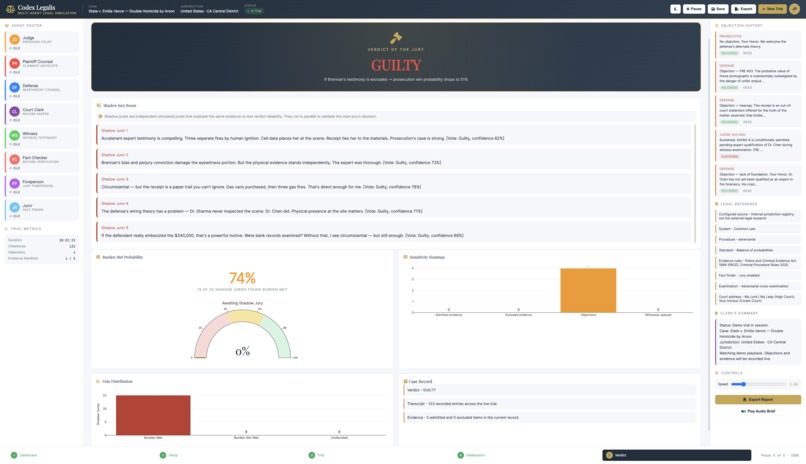Click the Sensitivity Heatmap icon
806x464 pixels.
[x=405, y=257]
